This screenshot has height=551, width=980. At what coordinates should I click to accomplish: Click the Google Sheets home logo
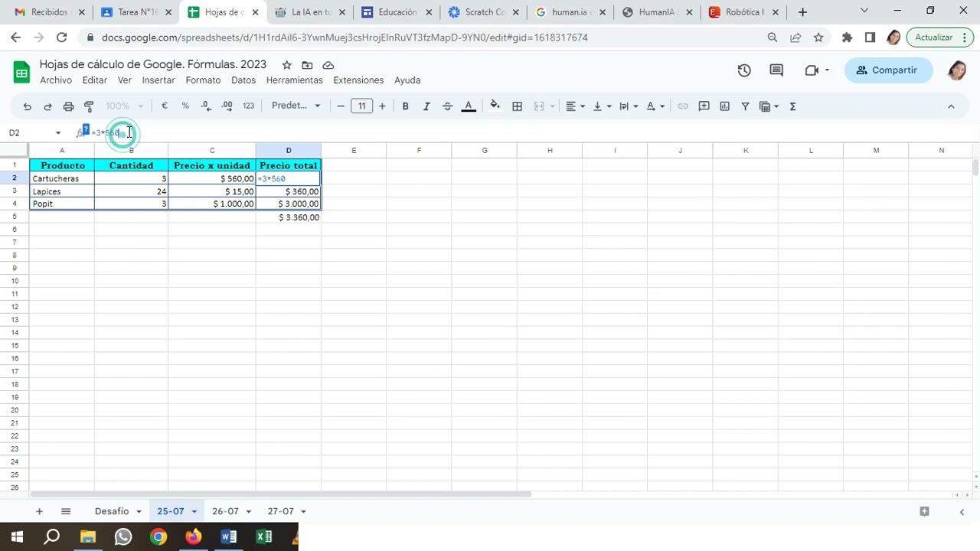[x=21, y=72]
